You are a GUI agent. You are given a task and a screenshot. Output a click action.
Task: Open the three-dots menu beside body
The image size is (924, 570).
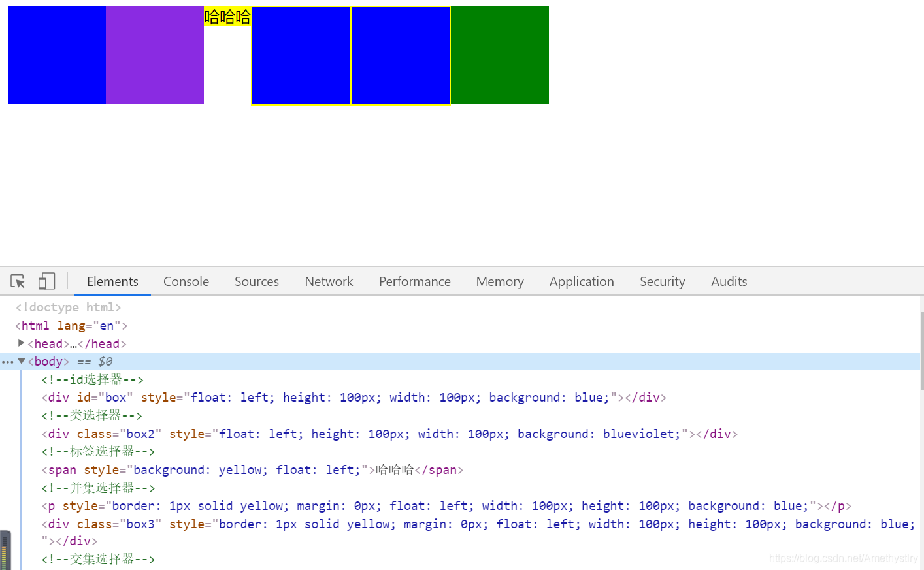pos(8,362)
